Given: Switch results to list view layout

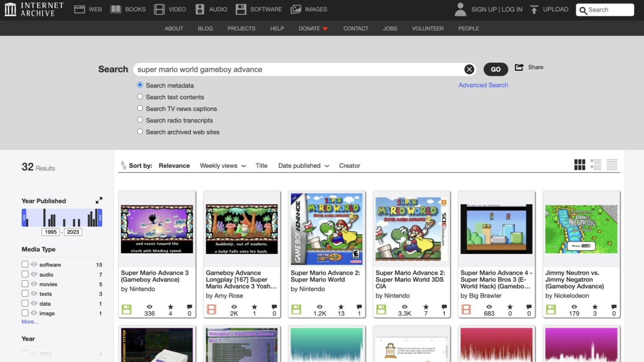Looking at the screenshot, I should coord(596,165).
